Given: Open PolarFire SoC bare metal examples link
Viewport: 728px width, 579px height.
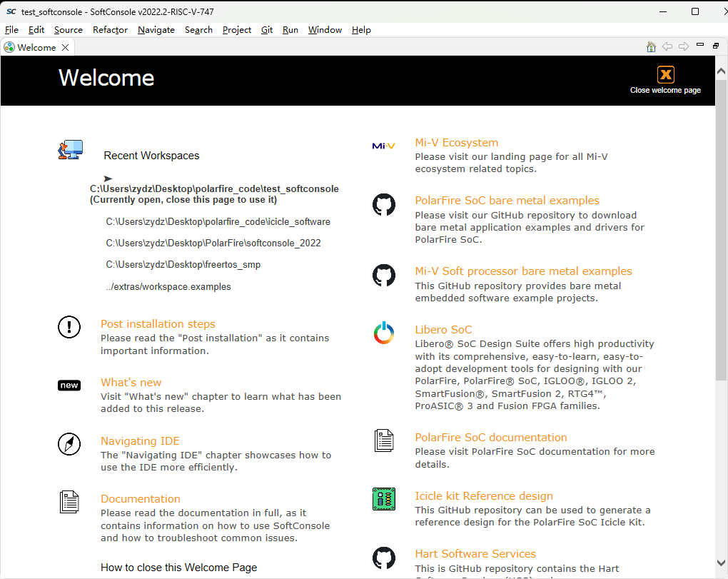Looking at the screenshot, I should pyautogui.click(x=507, y=200).
